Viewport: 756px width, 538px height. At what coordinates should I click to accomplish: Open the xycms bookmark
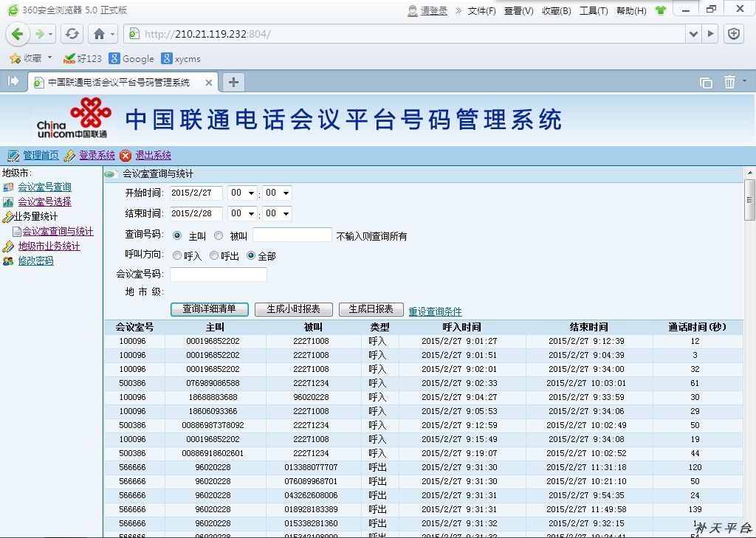[x=181, y=59]
